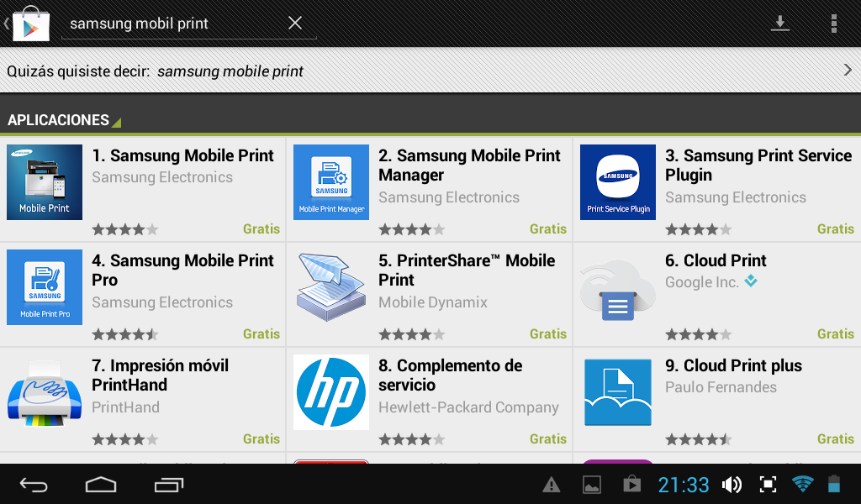Select '7. Impresión móvil PrintHand' title
Viewport: 861px width, 504px height.
[x=160, y=375]
